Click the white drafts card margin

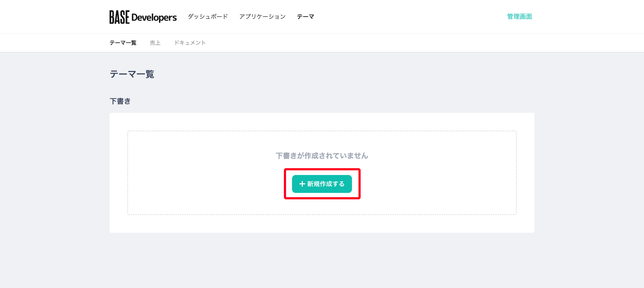[322, 224]
